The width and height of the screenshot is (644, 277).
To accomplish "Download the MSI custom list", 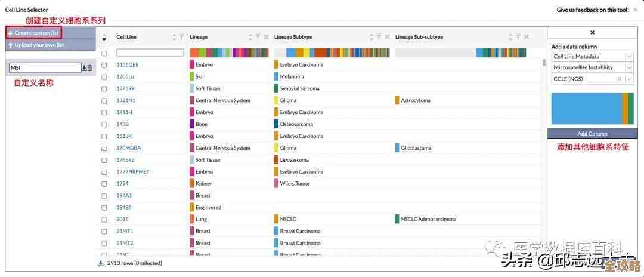I will click(84, 68).
